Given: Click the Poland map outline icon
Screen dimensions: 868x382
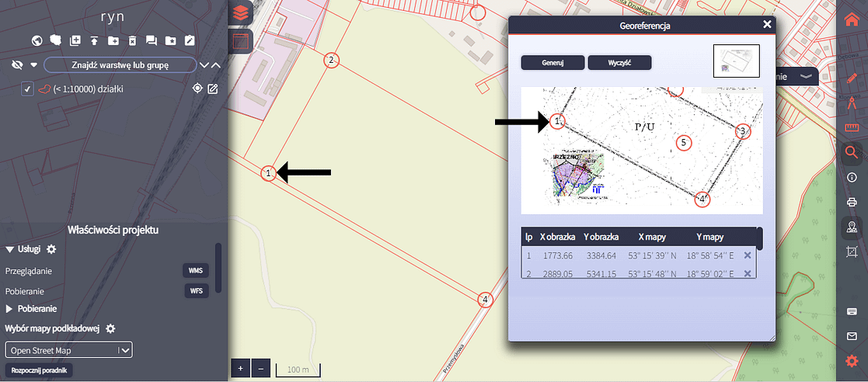Looking at the screenshot, I should pos(56,40).
